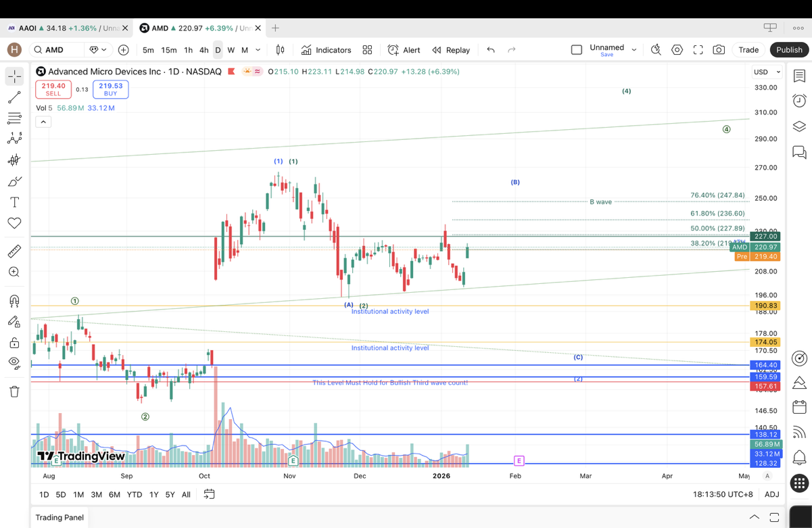Screen dimensions: 812x528
Task: Open the Trade panel
Action: pyautogui.click(x=748, y=50)
